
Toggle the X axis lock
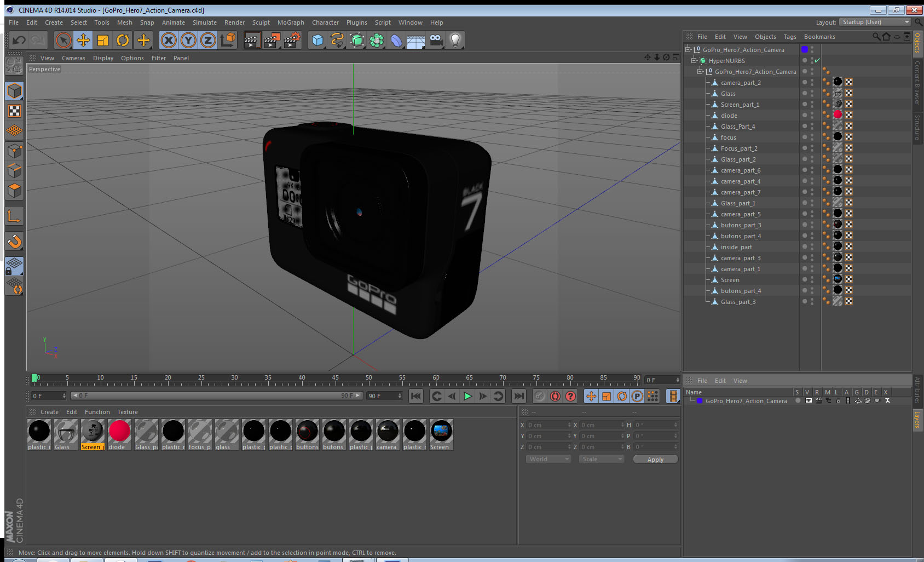pyautogui.click(x=169, y=40)
